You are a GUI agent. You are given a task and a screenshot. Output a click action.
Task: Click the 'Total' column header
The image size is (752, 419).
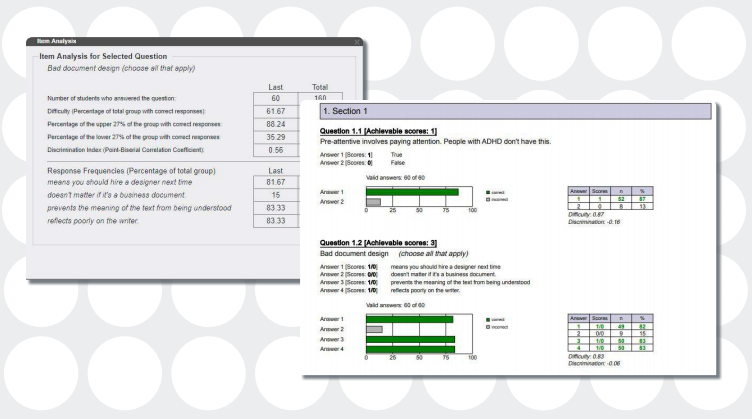(320, 87)
